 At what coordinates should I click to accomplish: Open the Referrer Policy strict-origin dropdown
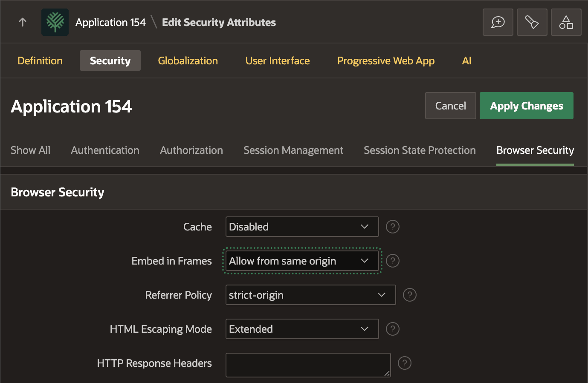point(310,295)
